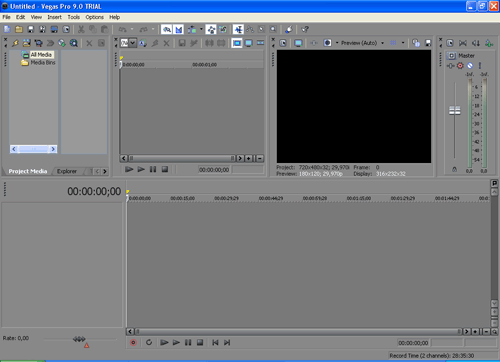This screenshot has height=362, width=500.
Task: Open the preview Overlays grid dropdown arrow
Action: tap(403, 43)
